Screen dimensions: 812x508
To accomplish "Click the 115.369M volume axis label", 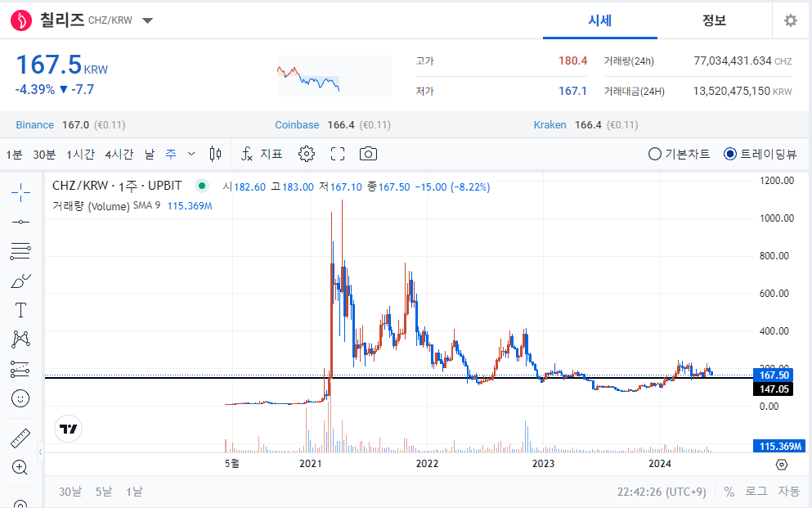I will click(780, 446).
